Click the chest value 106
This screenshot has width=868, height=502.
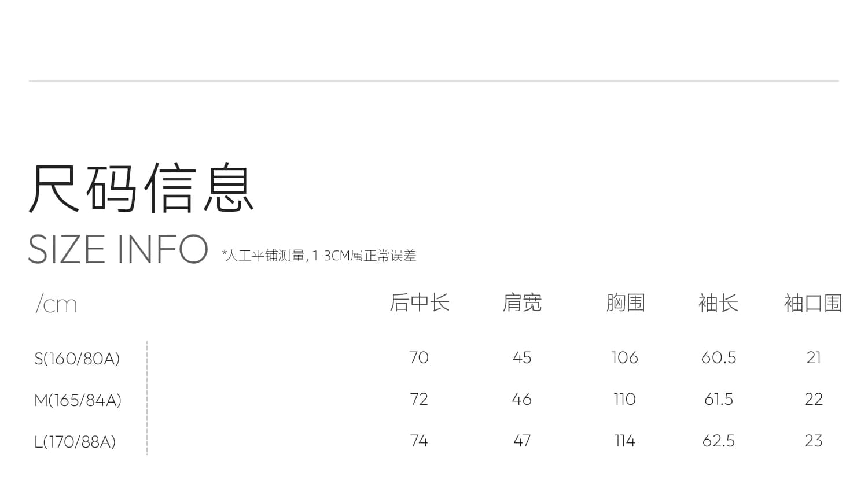point(625,357)
